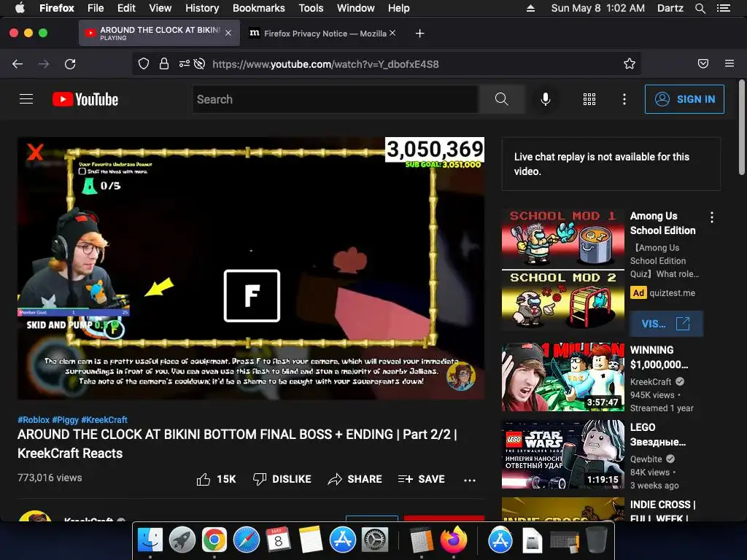Click the page vertical scrollbar

[x=742, y=128]
